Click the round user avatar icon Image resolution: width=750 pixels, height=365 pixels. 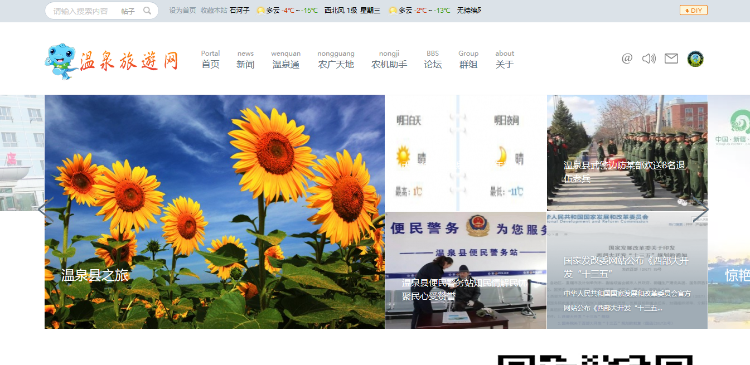(x=695, y=59)
